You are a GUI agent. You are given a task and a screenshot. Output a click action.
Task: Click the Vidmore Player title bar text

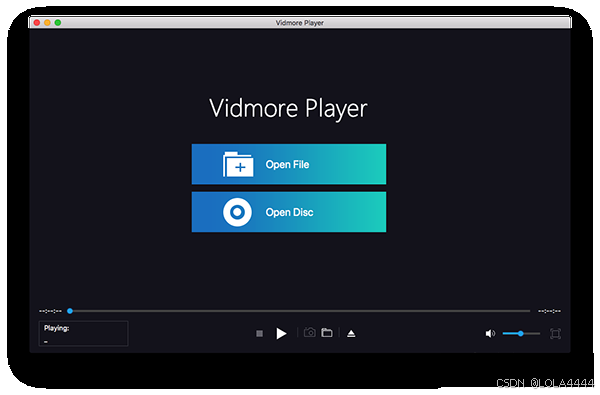[x=300, y=23]
